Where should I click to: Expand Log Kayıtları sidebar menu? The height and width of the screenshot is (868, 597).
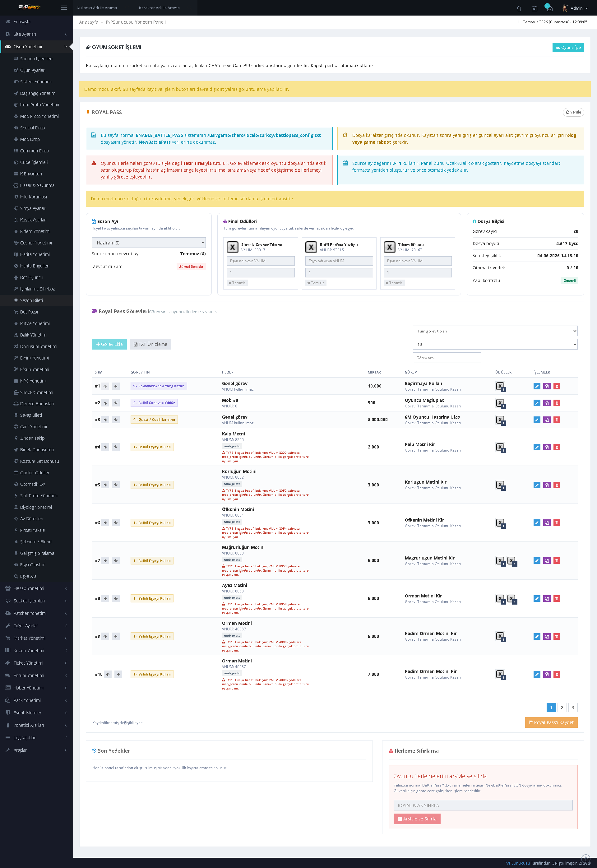[x=36, y=737]
